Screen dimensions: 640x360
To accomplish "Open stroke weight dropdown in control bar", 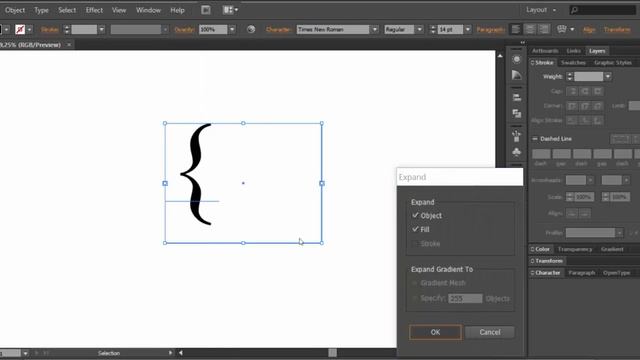I will pos(102,29).
